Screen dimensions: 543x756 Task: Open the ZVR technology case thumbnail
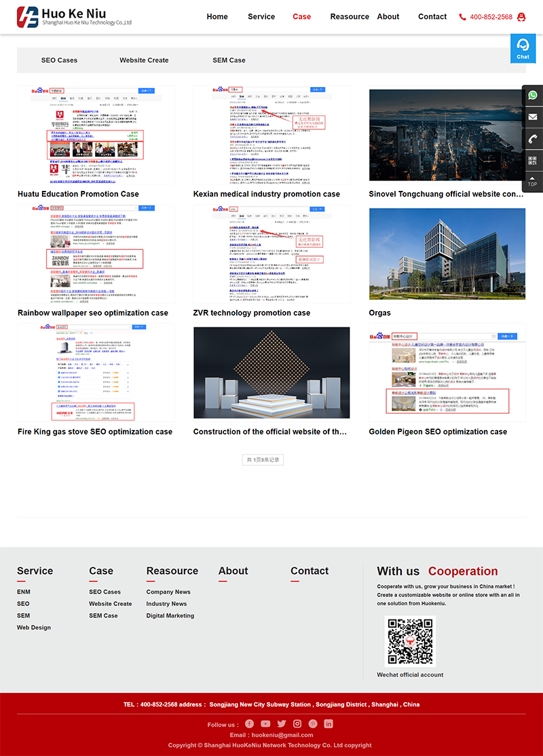click(x=271, y=254)
